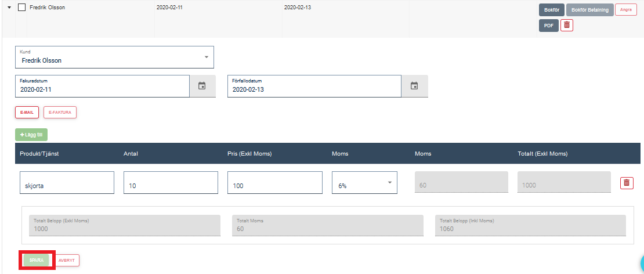The width and height of the screenshot is (644, 274).
Task: Delete the Fredrik Olsson invoice via top trash icon
Action: (x=567, y=25)
